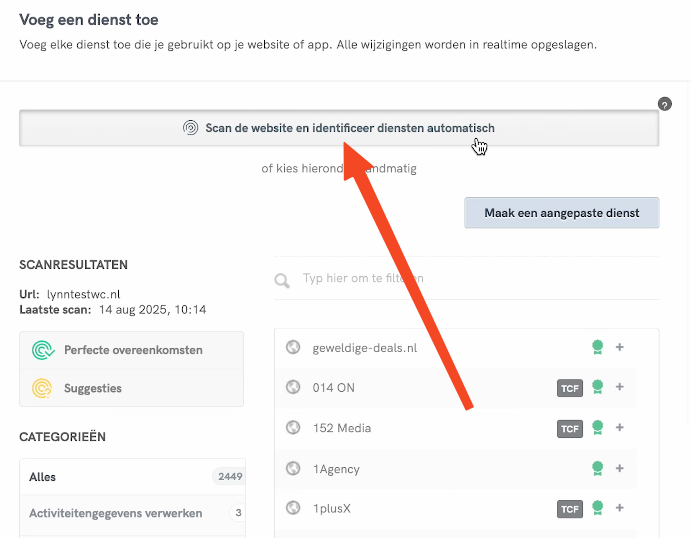Add 1Agency using its plus icon
691x538 pixels.
click(620, 468)
